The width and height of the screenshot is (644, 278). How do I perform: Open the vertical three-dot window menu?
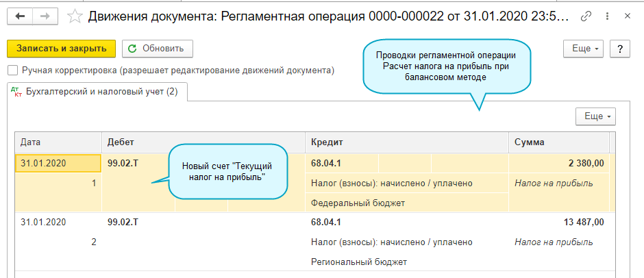[x=608, y=16]
